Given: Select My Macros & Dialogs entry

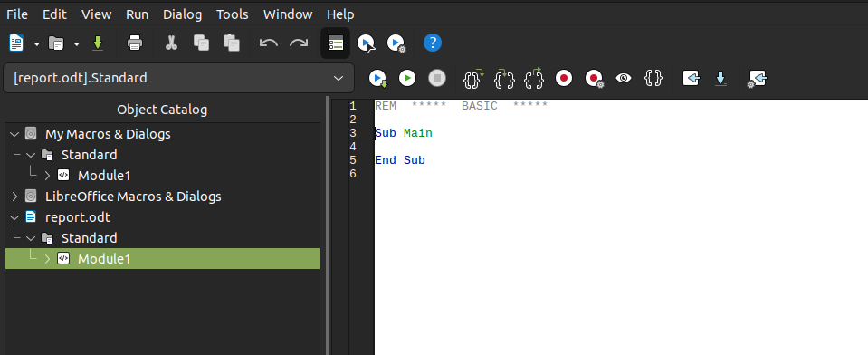Looking at the screenshot, I should tap(108, 134).
